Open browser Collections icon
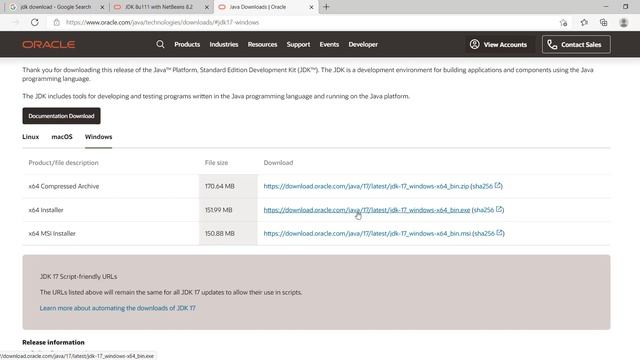This screenshot has height=360, width=640. (604, 22)
